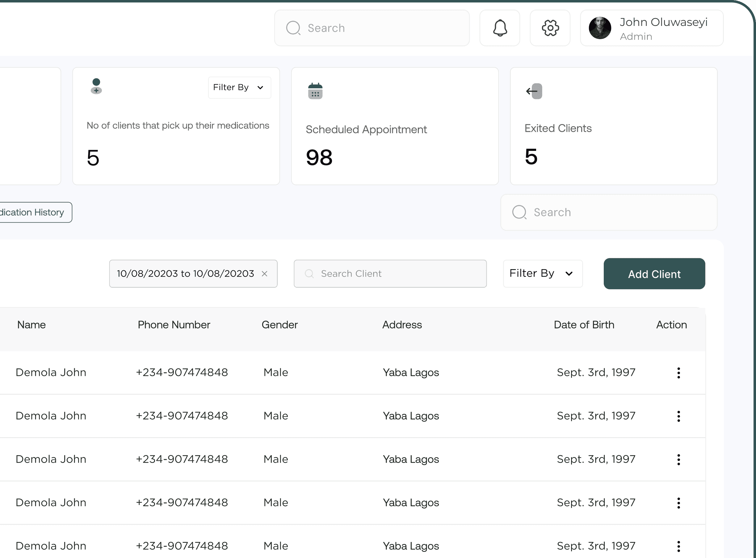Click the Scheduled Appointment calendar icon
756x558 pixels.
pos(315,91)
